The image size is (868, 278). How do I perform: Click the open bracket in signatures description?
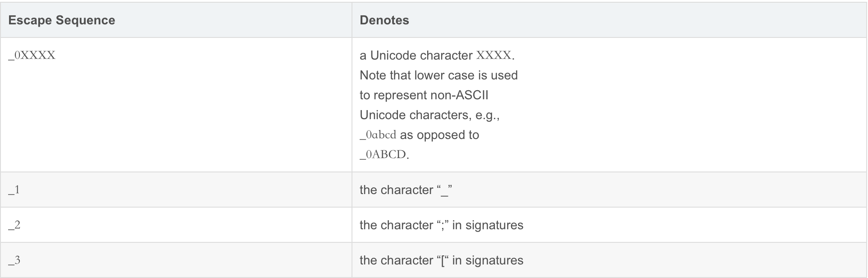(441, 260)
